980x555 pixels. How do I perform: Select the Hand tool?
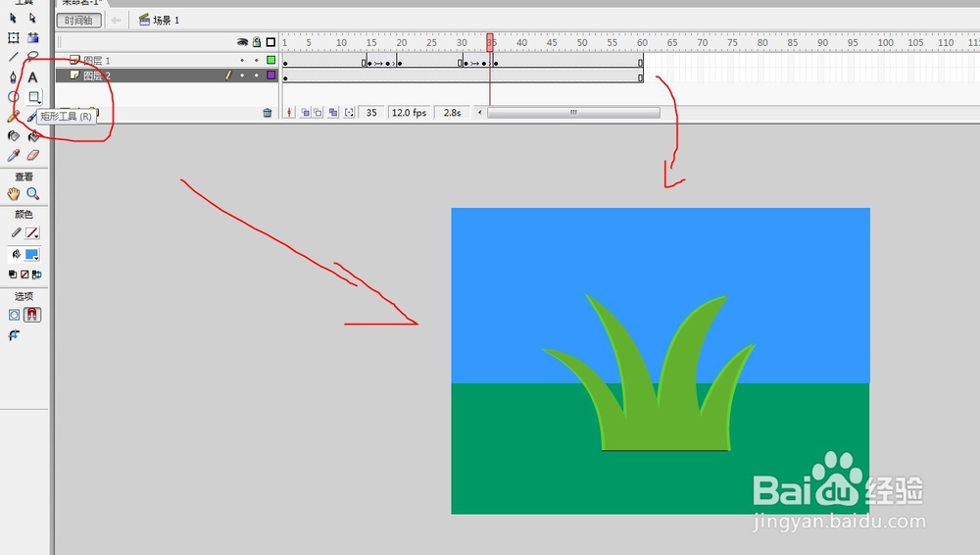[13, 194]
